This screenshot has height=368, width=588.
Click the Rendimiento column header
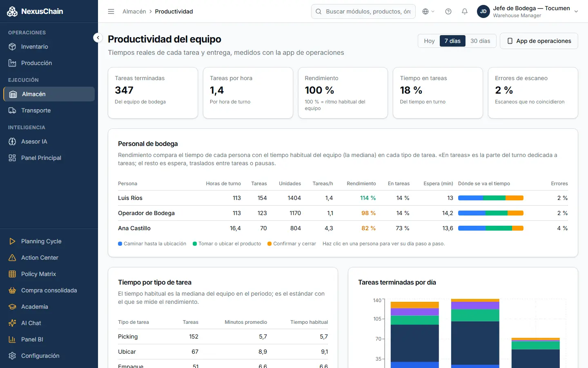tap(361, 184)
